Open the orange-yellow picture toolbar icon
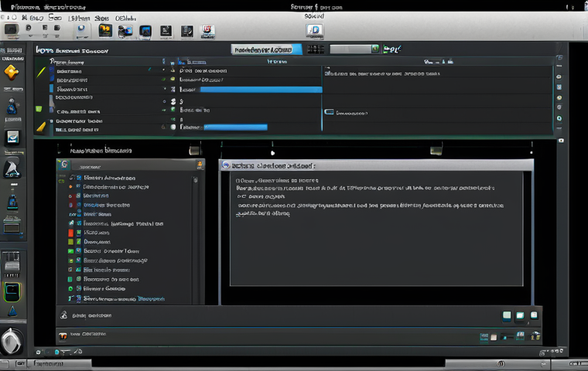 point(105,31)
